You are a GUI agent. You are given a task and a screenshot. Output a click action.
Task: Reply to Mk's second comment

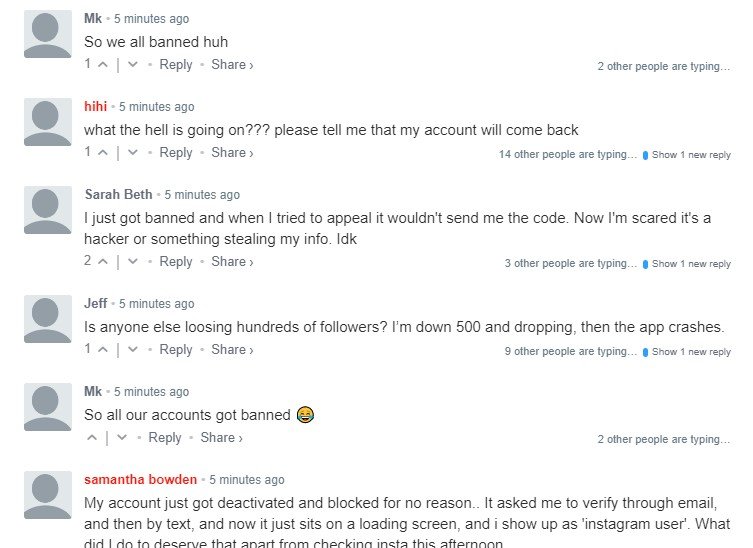click(x=165, y=438)
